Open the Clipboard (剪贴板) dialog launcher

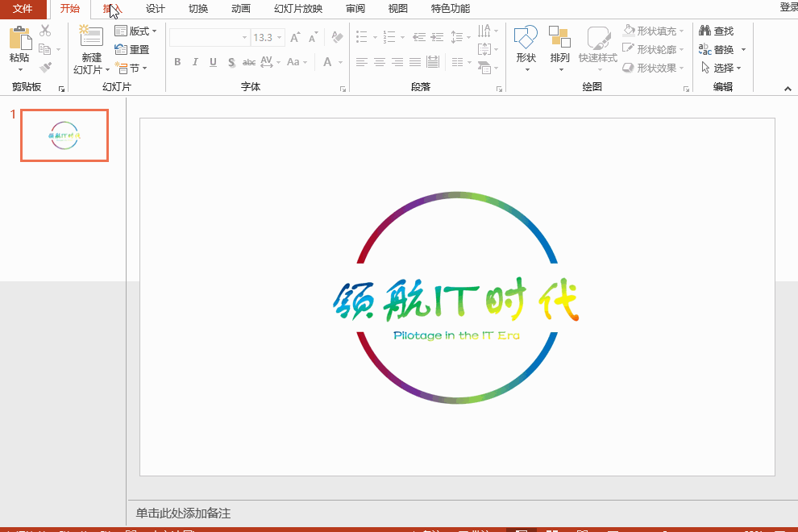(61, 89)
